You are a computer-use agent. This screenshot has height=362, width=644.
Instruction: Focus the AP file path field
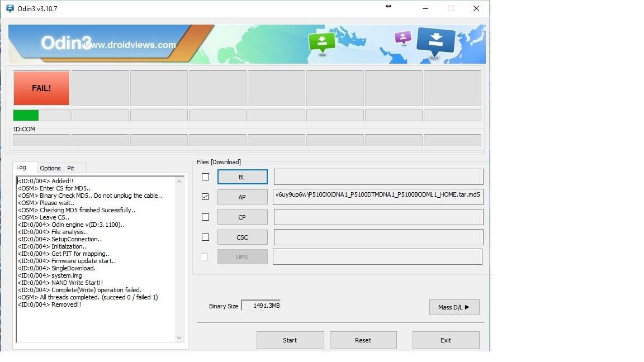coord(378,197)
